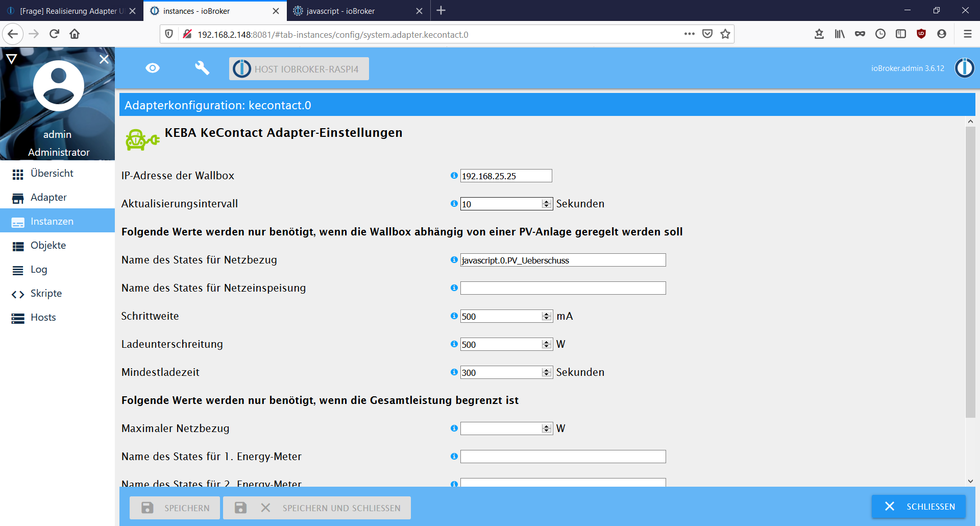Click the Mindestladezeit spinner arrows
The height and width of the screenshot is (526, 980).
click(547, 372)
